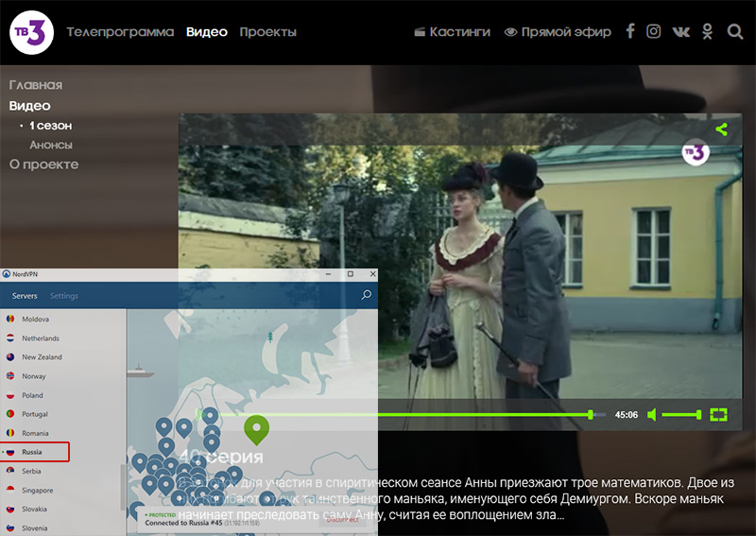Open the Facebook social icon
The image size is (756, 536).
coord(630,31)
